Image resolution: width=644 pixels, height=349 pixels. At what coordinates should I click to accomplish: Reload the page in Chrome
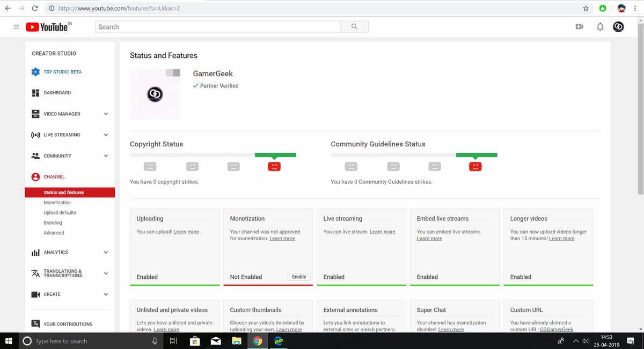pyautogui.click(x=35, y=9)
